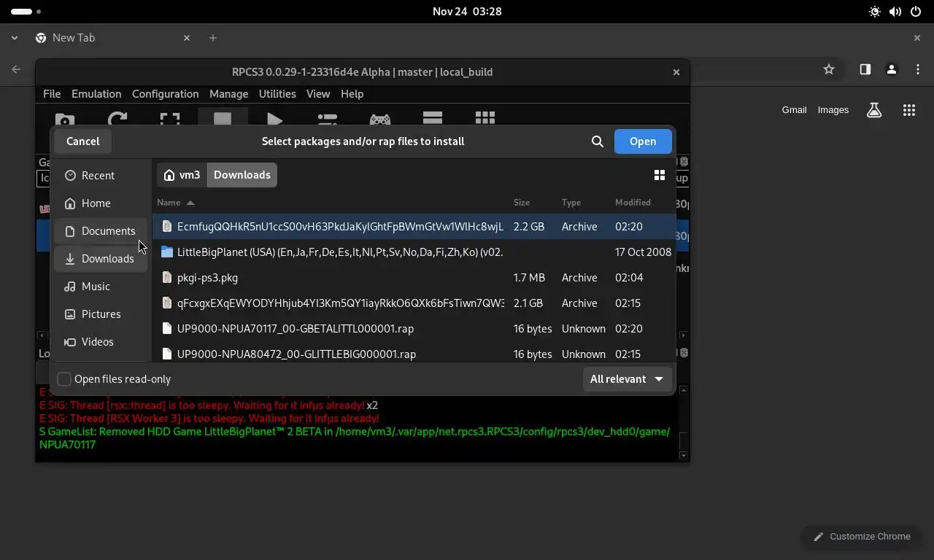Close the RPCS3 window

click(676, 72)
